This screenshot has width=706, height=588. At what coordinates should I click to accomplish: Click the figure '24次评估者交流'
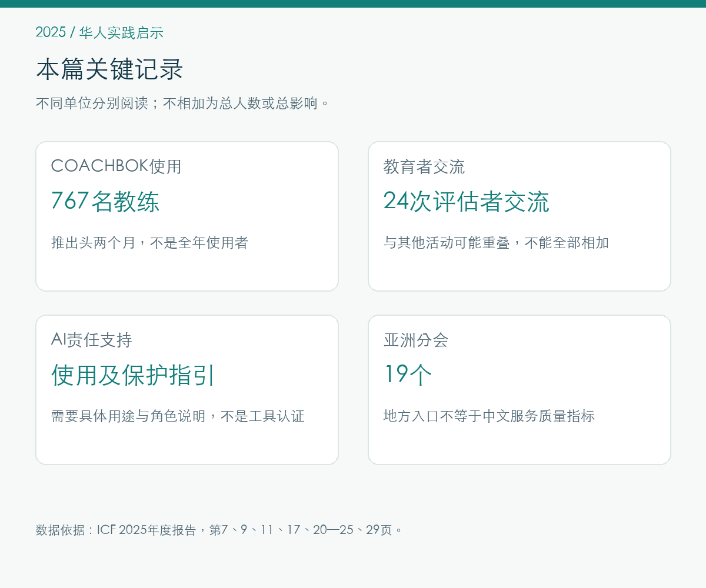point(467,202)
